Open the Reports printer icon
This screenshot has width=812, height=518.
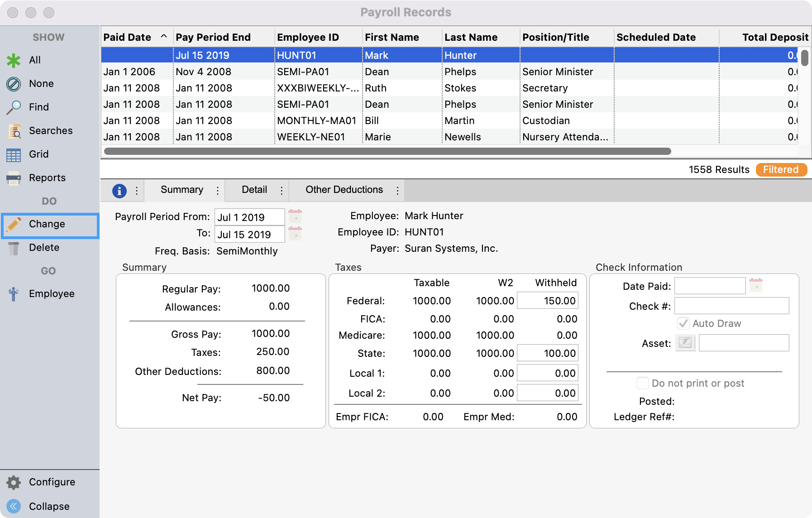[x=14, y=178]
